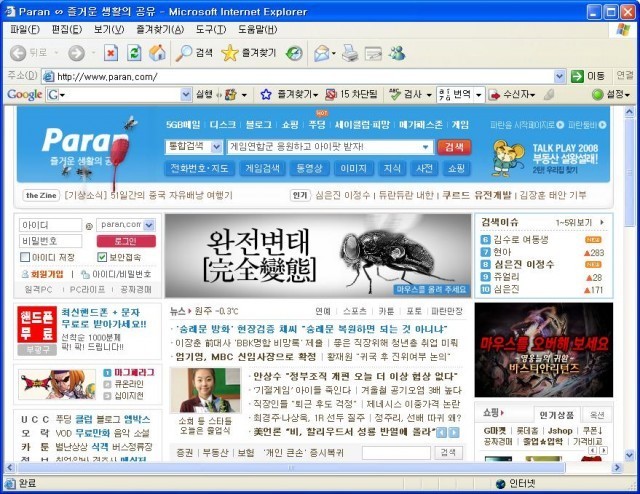
Task: Click the stock search 검색 button
Action: (x=448, y=452)
